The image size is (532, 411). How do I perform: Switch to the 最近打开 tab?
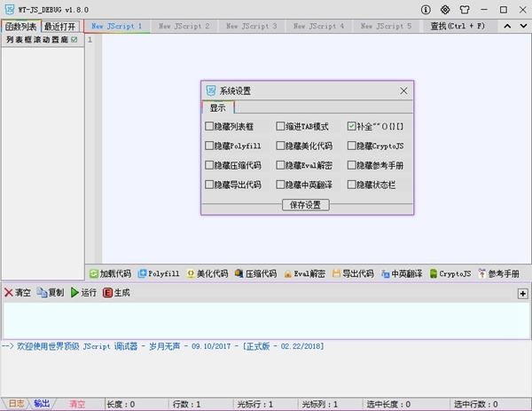pyautogui.click(x=60, y=26)
